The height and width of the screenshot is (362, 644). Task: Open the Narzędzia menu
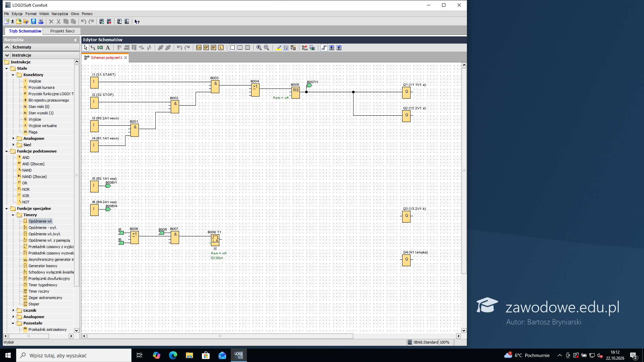[x=60, y=14]
